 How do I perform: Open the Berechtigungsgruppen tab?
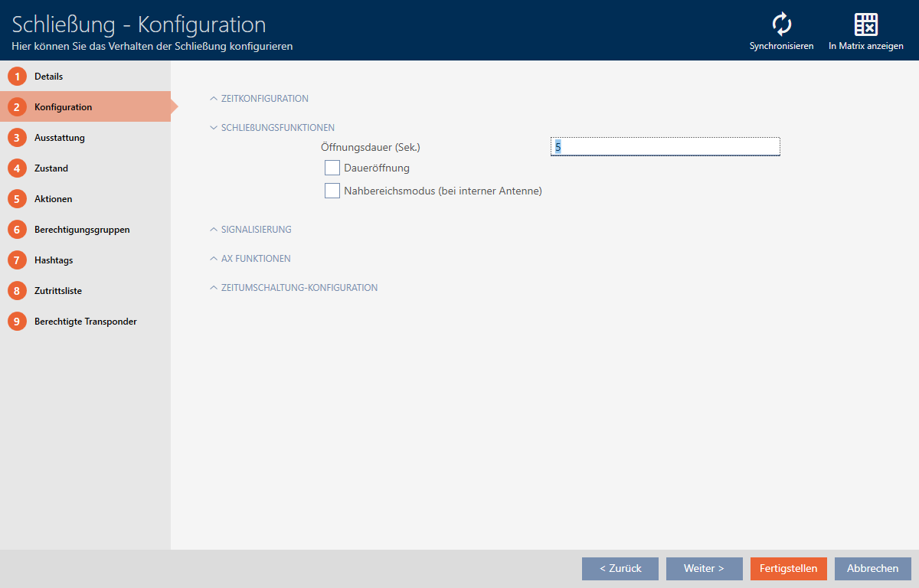coord(82,230)
